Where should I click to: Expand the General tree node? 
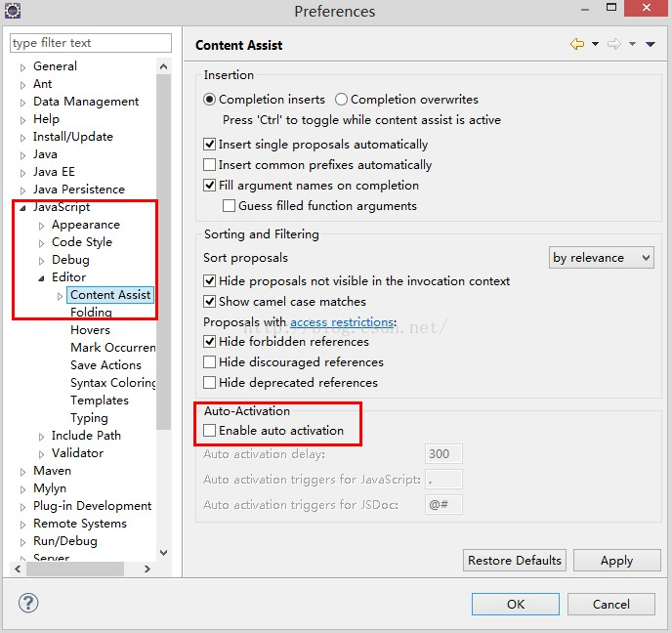pyautogui.click(x=23, y=67)
